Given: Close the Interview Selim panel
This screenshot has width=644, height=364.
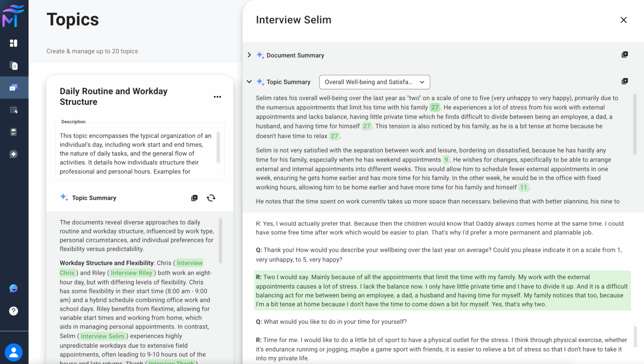Looking at the screenshot, I should tap(623, 20).
